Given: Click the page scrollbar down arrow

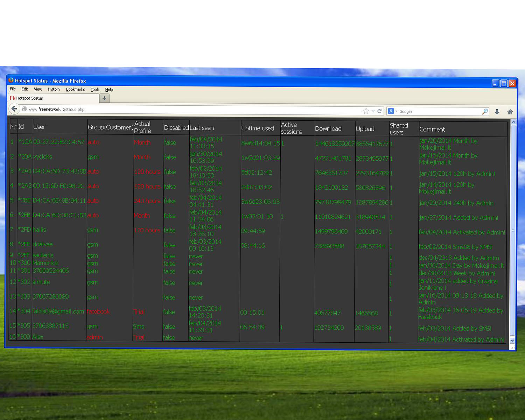Looking at the screenshot, I should pyautogui.click(x=512, y=341).
